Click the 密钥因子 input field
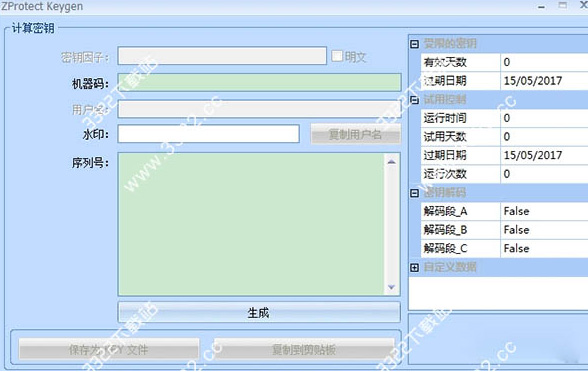 (222, 56)
